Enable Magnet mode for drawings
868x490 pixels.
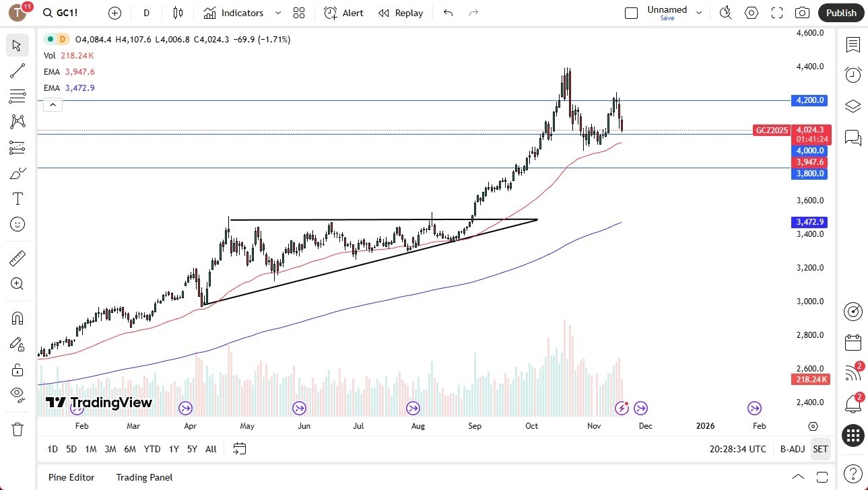[x=17, y=318]
